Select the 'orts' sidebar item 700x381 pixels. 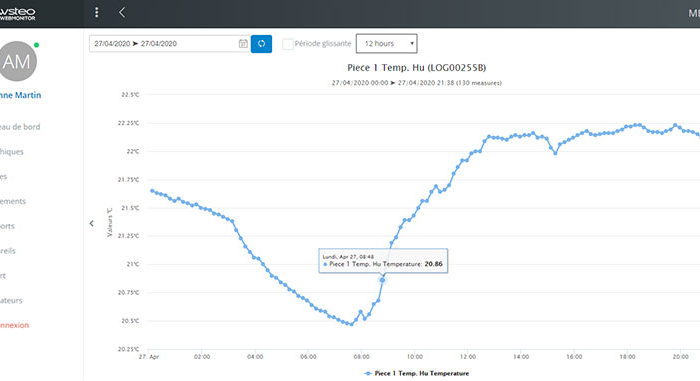click(x=7, y=226)
